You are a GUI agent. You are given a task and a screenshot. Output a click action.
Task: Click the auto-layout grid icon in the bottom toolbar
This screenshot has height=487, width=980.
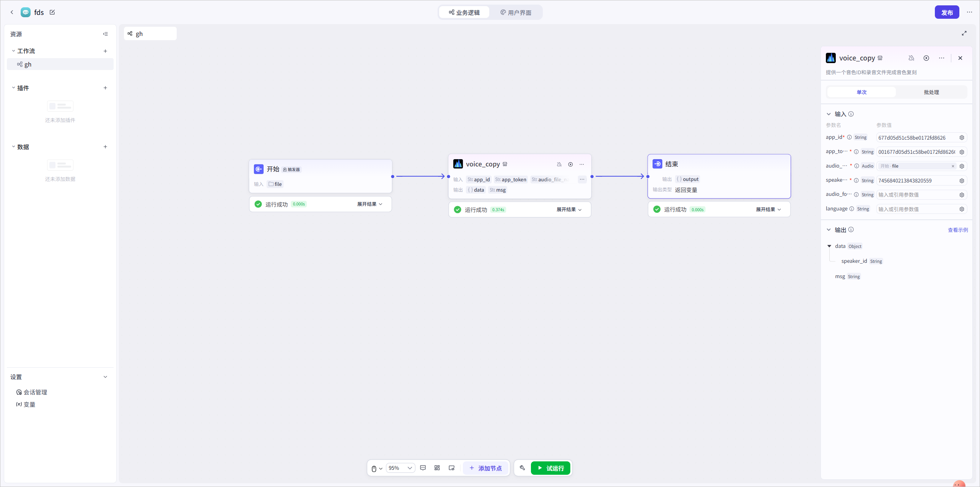(437, 468)
